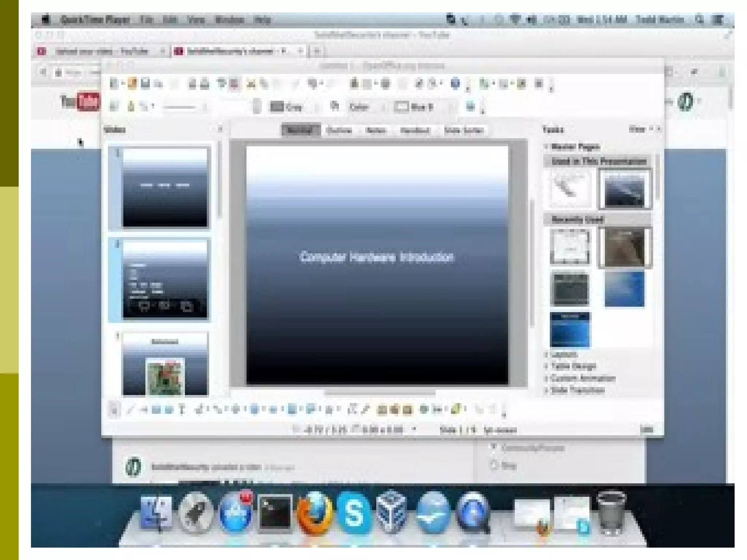Open Skype from the dock

pyautogui.click(x=353, y=513)
